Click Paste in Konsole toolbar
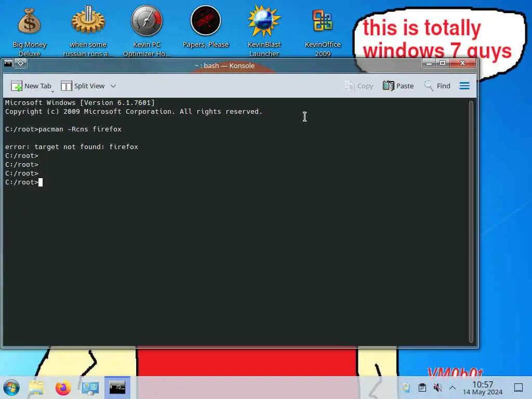Image resolution: width=532 pixels, height=399 pixels. (x=398, y=86)
